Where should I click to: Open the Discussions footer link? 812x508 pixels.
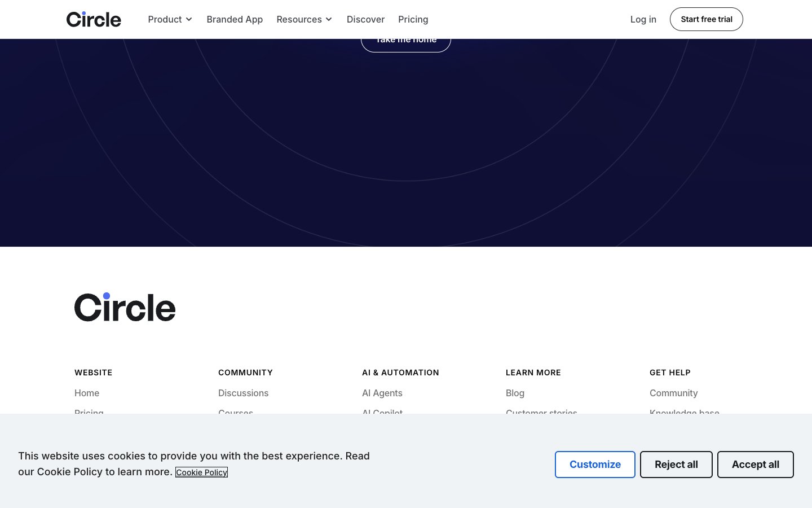tap(243, 393)
